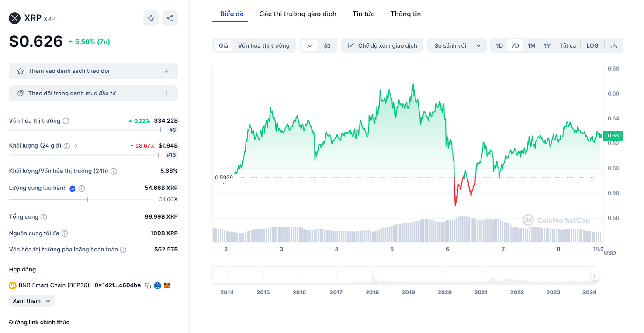Add contract to MetaMask via fox icon

(x=167, y=285)
